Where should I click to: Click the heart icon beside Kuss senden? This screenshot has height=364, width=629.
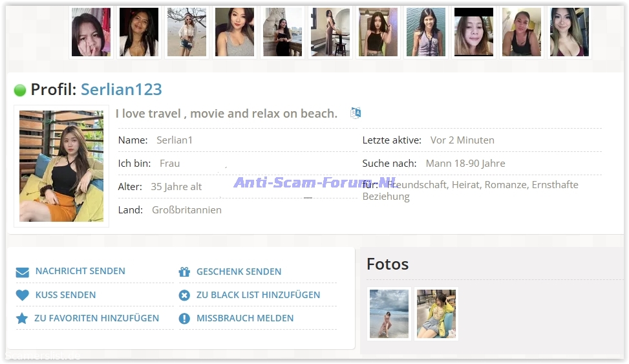click(x=23, y=295)
